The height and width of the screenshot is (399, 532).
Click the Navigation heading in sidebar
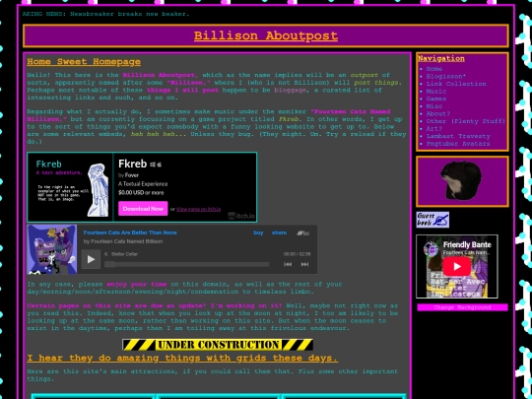point(441,58)
